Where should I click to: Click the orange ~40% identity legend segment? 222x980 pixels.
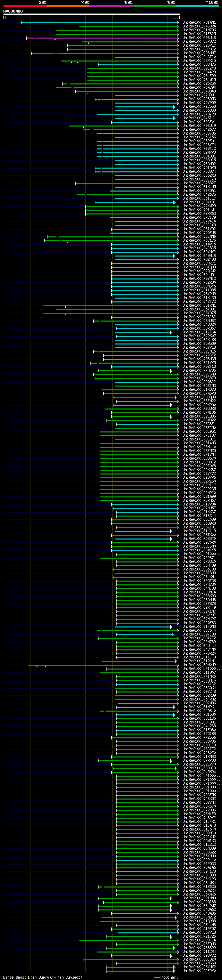coord(68,6)
